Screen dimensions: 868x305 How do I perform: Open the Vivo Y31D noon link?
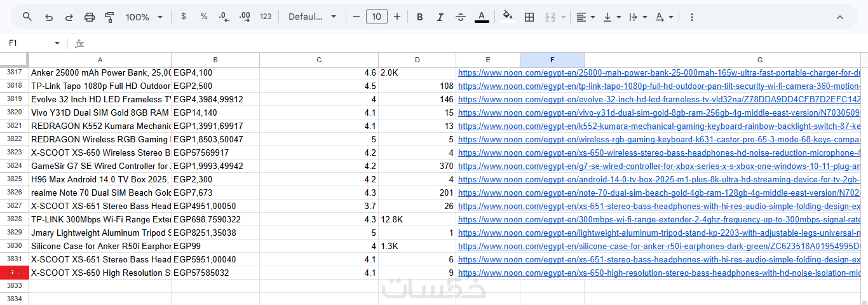coord(659,113)
